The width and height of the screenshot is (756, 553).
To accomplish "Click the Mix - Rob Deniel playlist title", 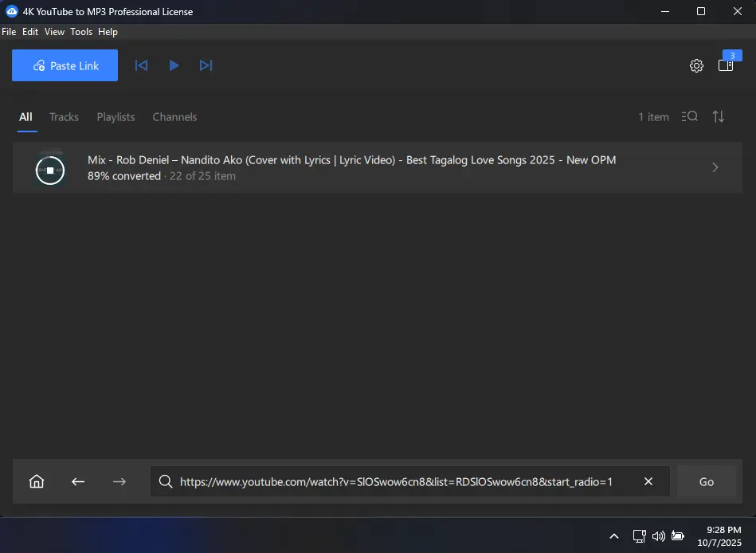I will click(x=351, y=160).
